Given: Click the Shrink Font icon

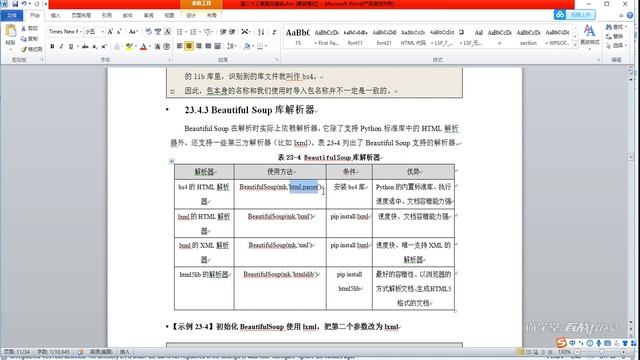Looking at the screenshot, I should coord(119,31).
